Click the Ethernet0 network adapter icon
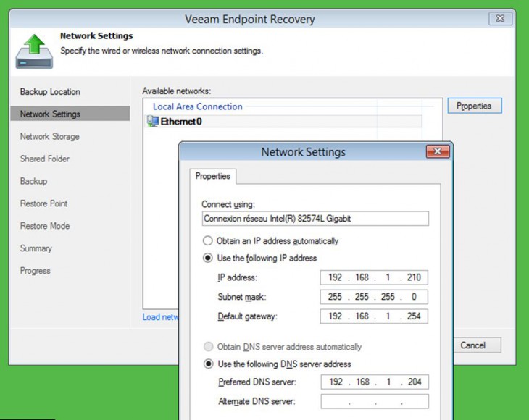The image size is (529, 420). [x=152, y=122]
